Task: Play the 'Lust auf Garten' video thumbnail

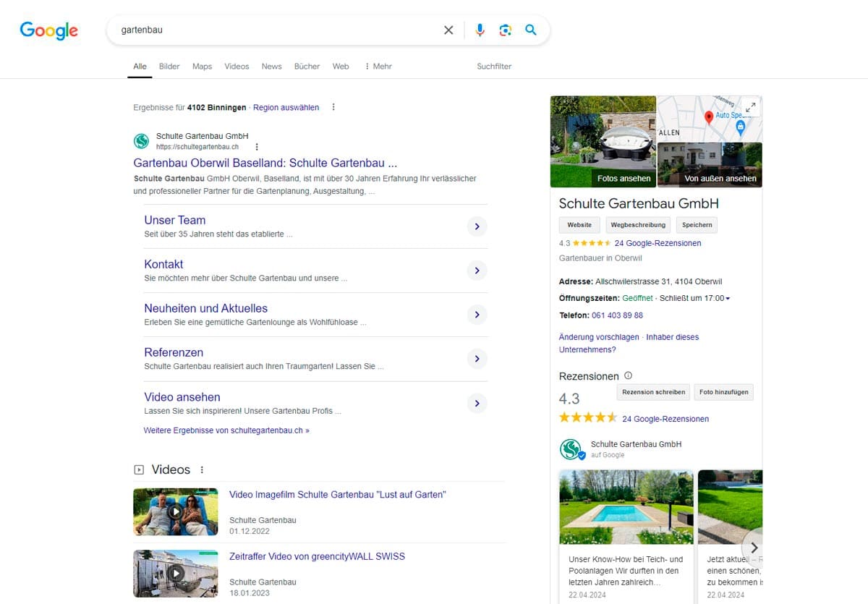Action: (175, 511)
